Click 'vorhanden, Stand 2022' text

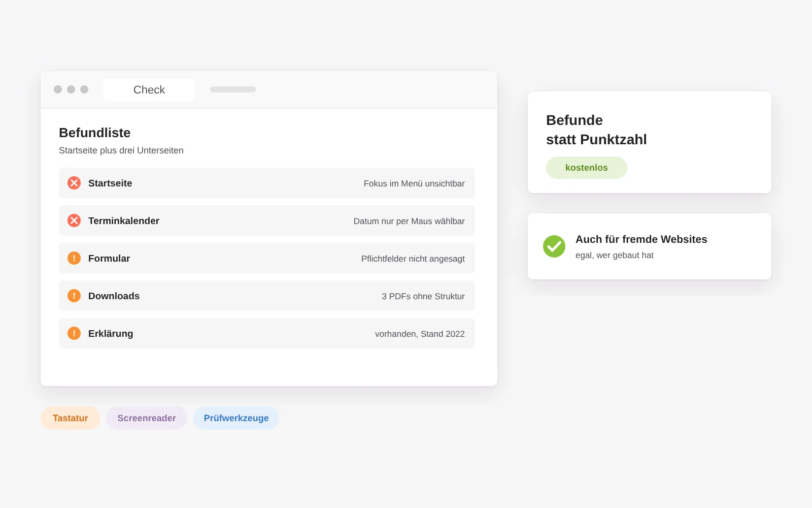pos(420,334)
